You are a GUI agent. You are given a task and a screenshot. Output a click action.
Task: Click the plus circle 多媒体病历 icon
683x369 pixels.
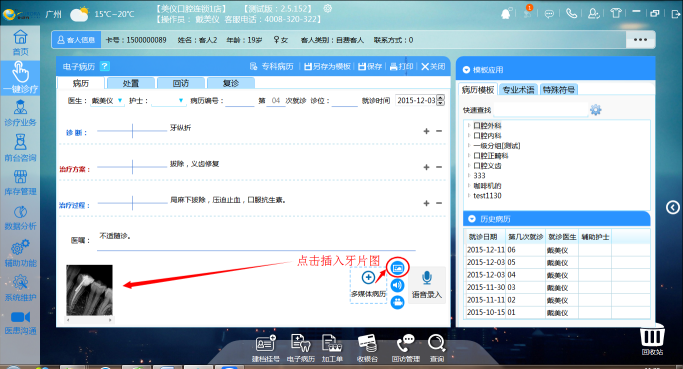click(x=368, y=277)
